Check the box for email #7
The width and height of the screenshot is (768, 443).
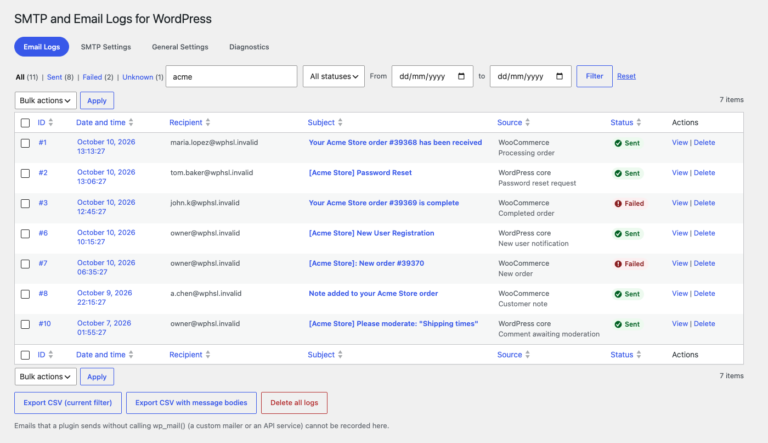(x=25, y=264)
